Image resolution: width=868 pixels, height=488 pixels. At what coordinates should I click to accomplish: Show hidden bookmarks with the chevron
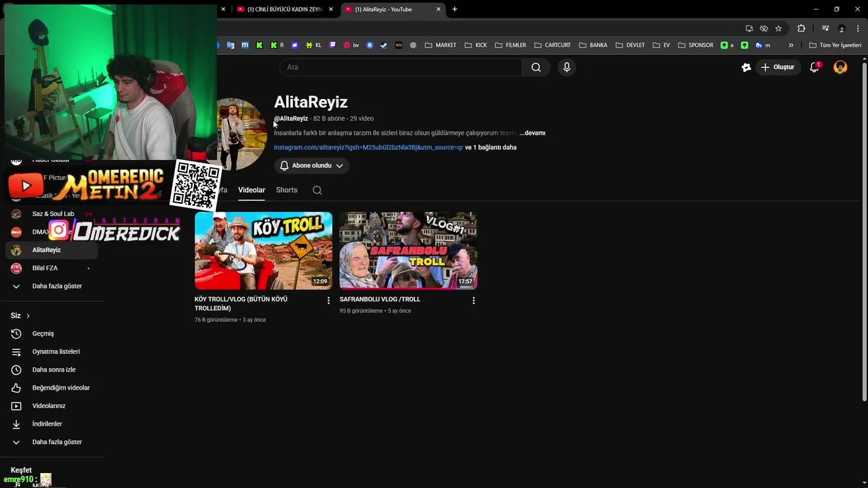(791, 45)
